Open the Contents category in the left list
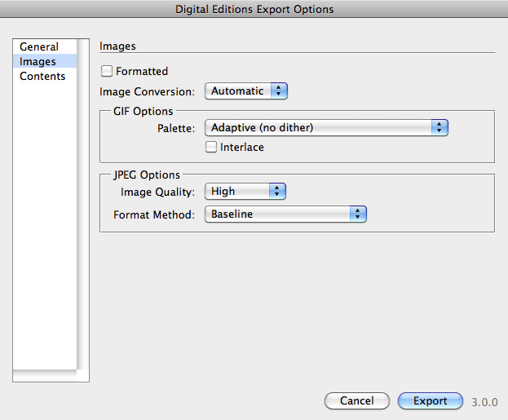Image resolution: width=508 pixels, height=420 pixels. pyautogui.click(x=42, y=77)
